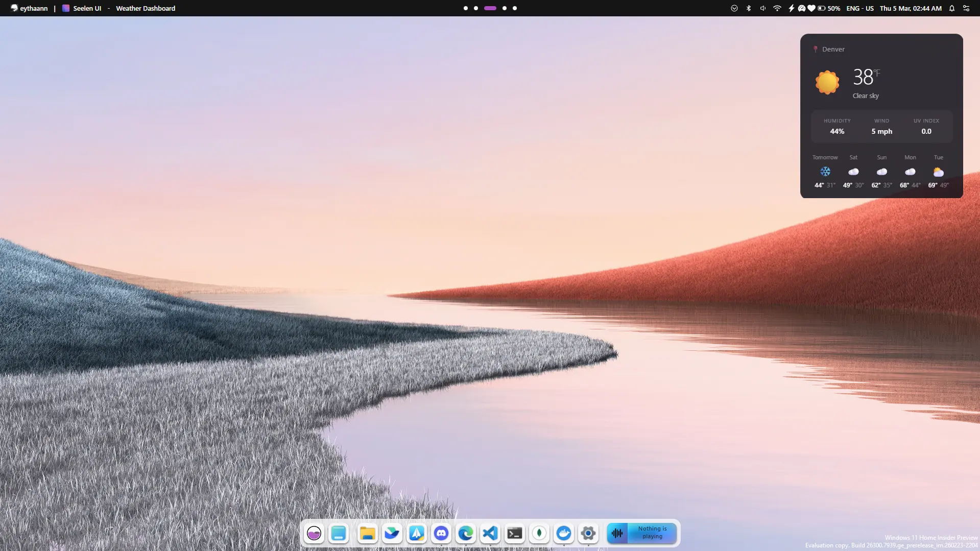980x551 pixels.
Task: Open quick settings from the tray
Action: coord(966,8)
